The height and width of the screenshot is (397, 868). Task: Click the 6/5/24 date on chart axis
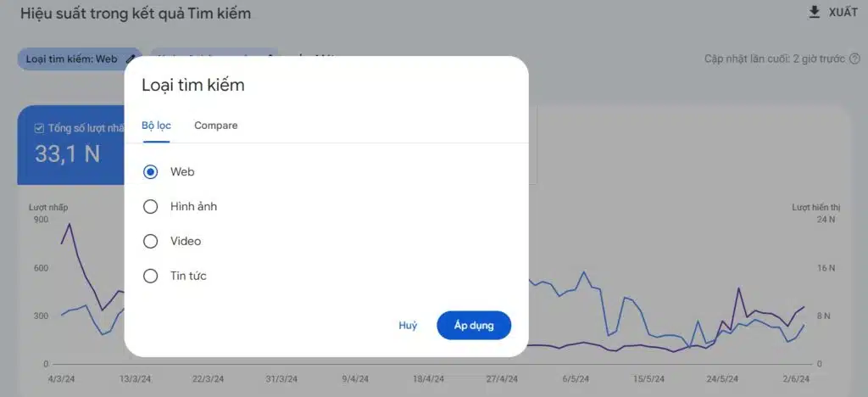click(576, 379)
